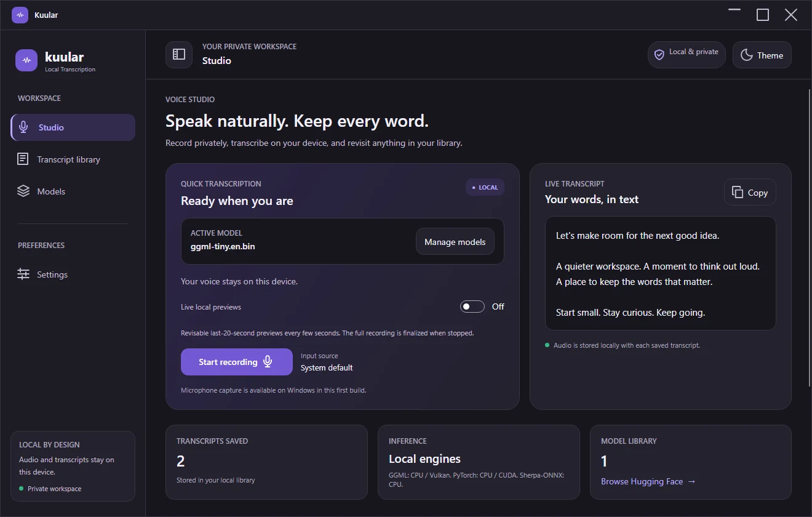Click 'Your voice stays on this device.'
812x517 pixels.
point(239,281)
